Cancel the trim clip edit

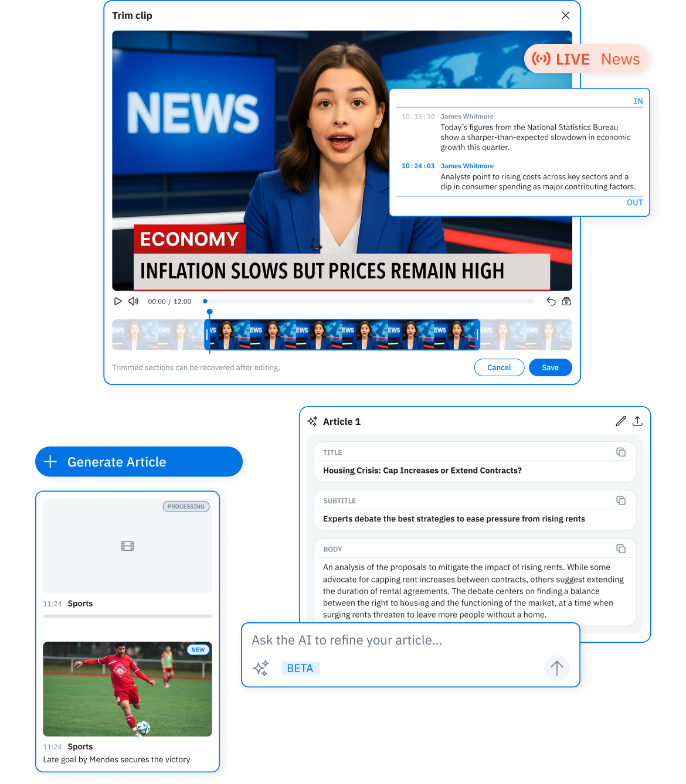point(499,367)
